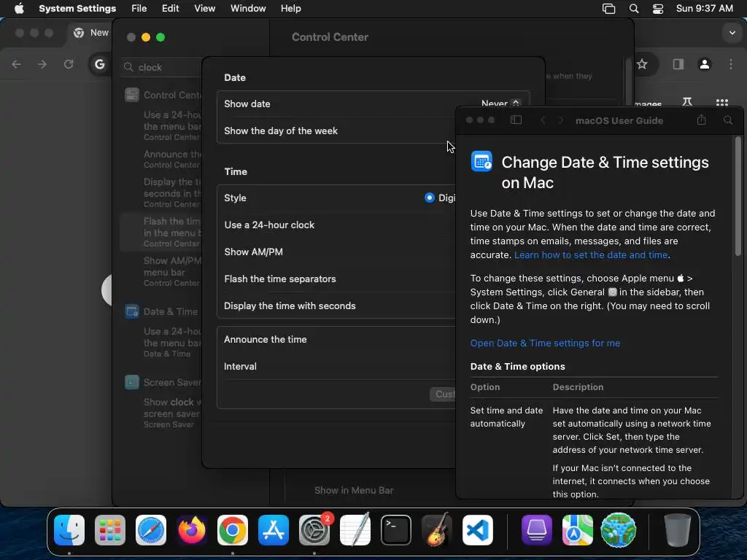Open the Minecraft globe app in Dock
The width and height of the screenshot is (747, 560).
pos(619,530)
